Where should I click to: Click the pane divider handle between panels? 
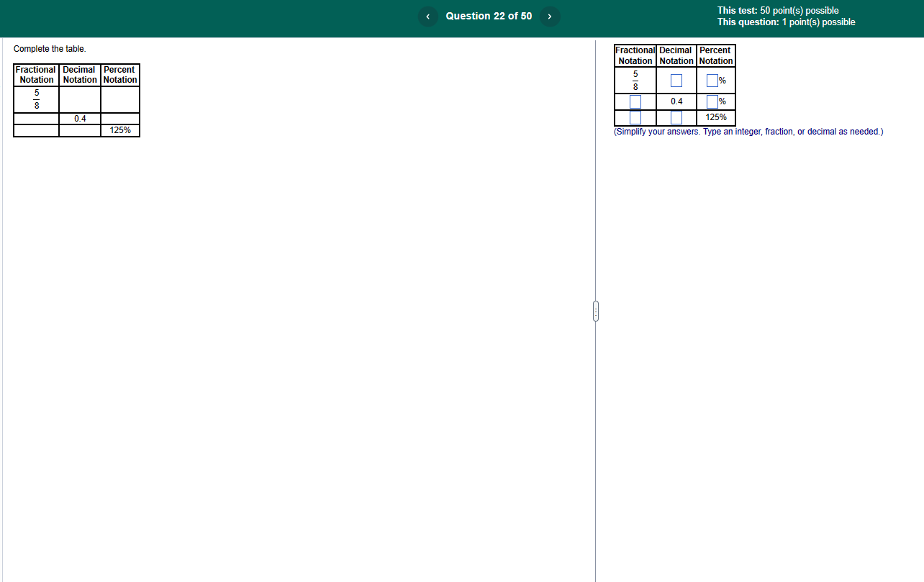point(596,310)
